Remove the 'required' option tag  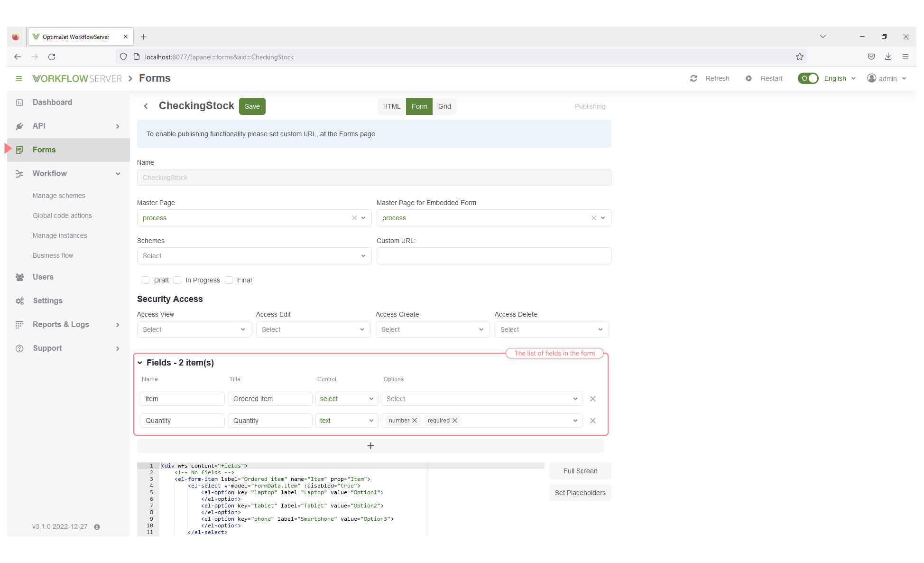pos(455,421)
